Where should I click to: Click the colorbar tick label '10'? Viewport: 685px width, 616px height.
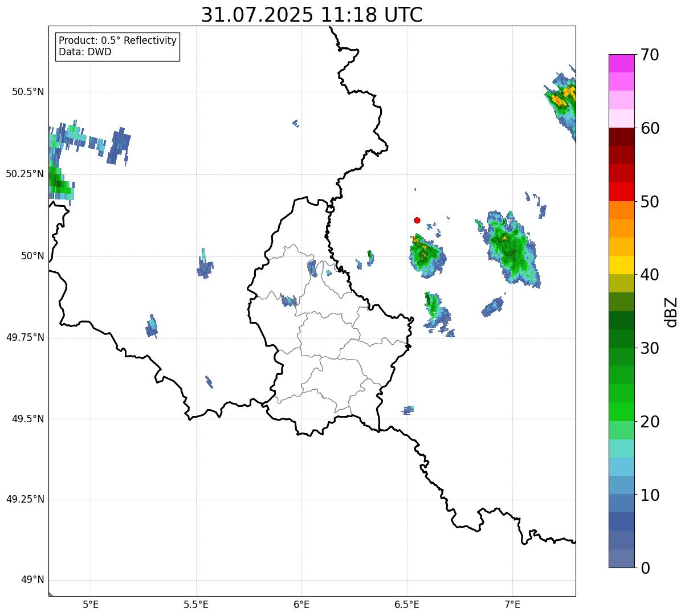point(650,495)
